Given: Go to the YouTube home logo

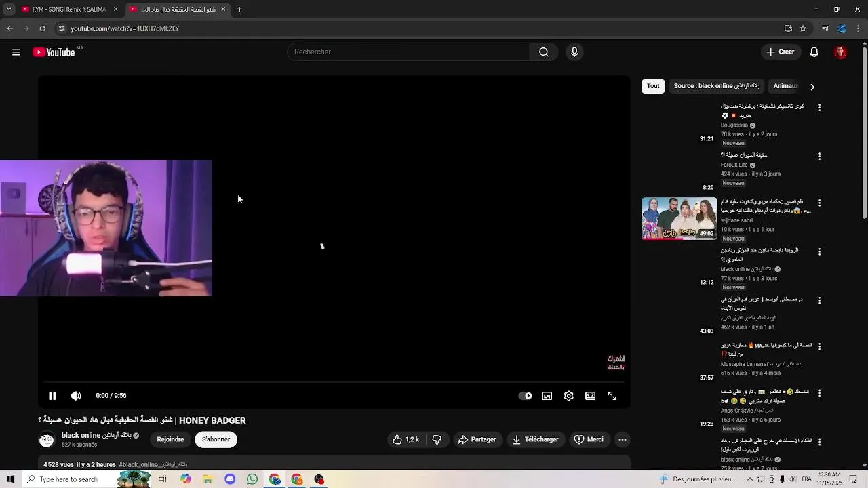Looking at the screenshot, I should pos(54,52).
